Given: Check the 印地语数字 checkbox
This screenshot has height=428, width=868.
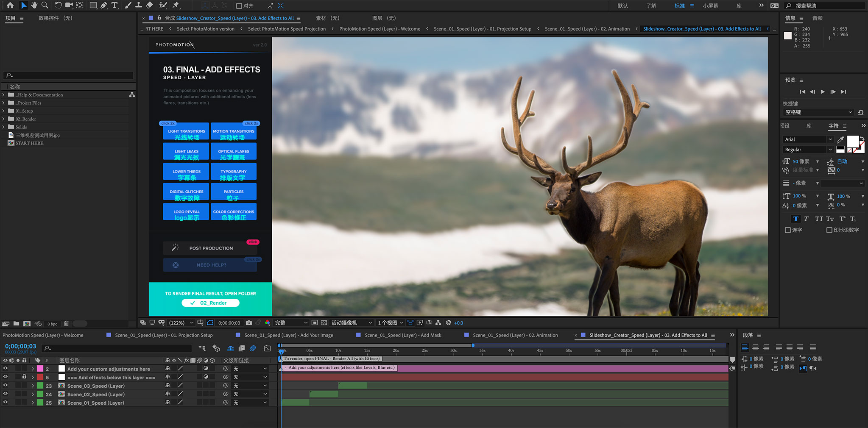Looking at the screenshot, I should 829,230.
